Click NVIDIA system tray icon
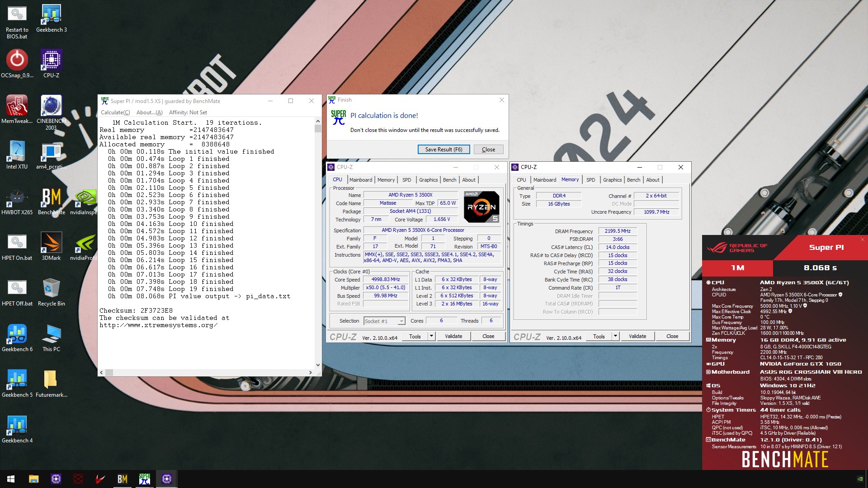 [x=860, y=479]
